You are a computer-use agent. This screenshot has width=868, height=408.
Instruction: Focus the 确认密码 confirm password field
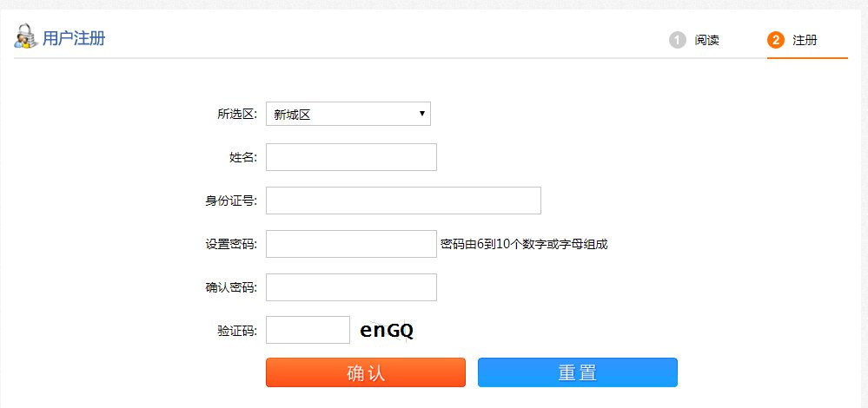click(x=351, y=287)
